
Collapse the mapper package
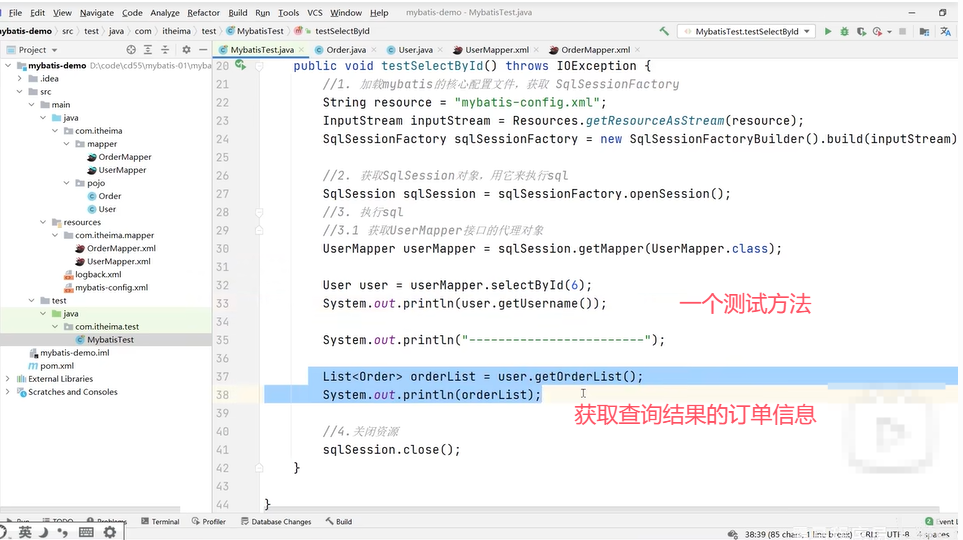(x=66, y=144)
